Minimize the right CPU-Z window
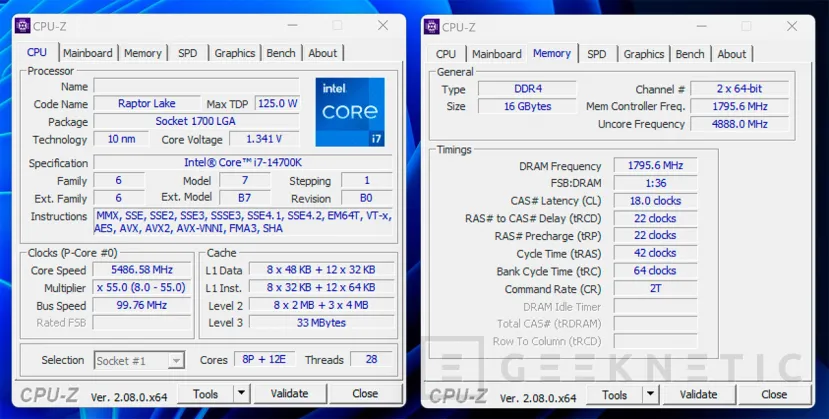The width and height of the screenshot is (829, 419). coord(701,26)
